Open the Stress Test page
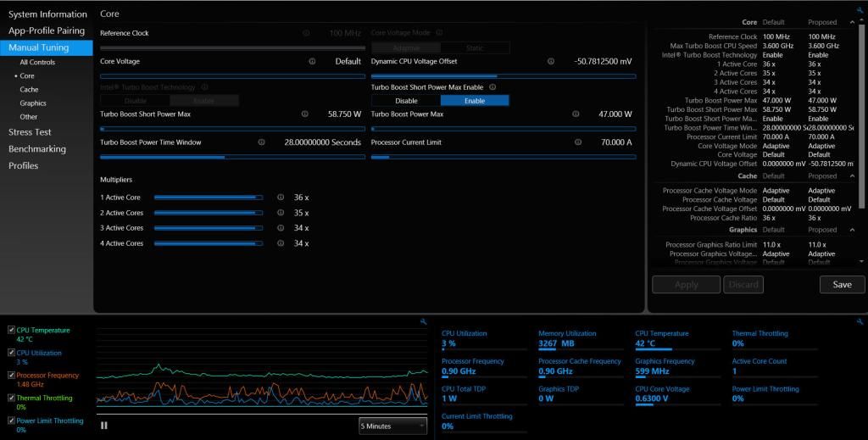The height and width of the screenshot is (440, 868). point(30,132)
